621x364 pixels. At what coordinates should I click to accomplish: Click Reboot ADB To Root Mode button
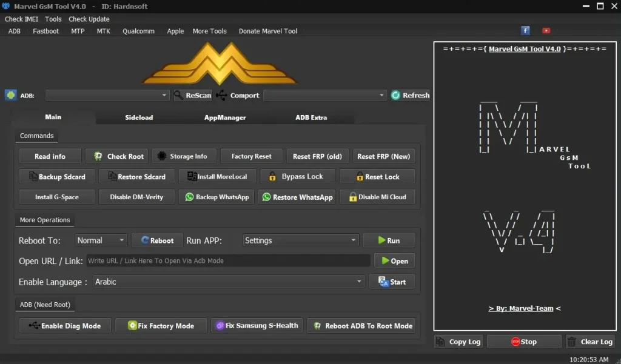(361, 326)
